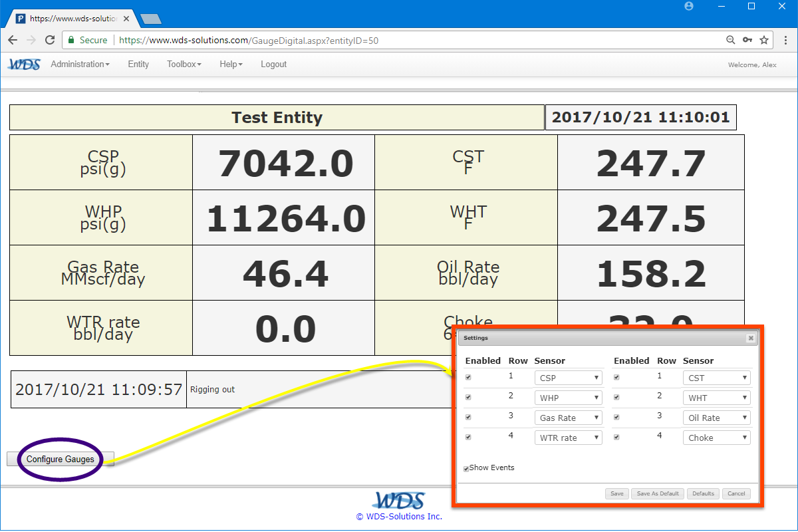
Task: Toggle Enabled checkbox for WHP row
Action: (469, 397)
